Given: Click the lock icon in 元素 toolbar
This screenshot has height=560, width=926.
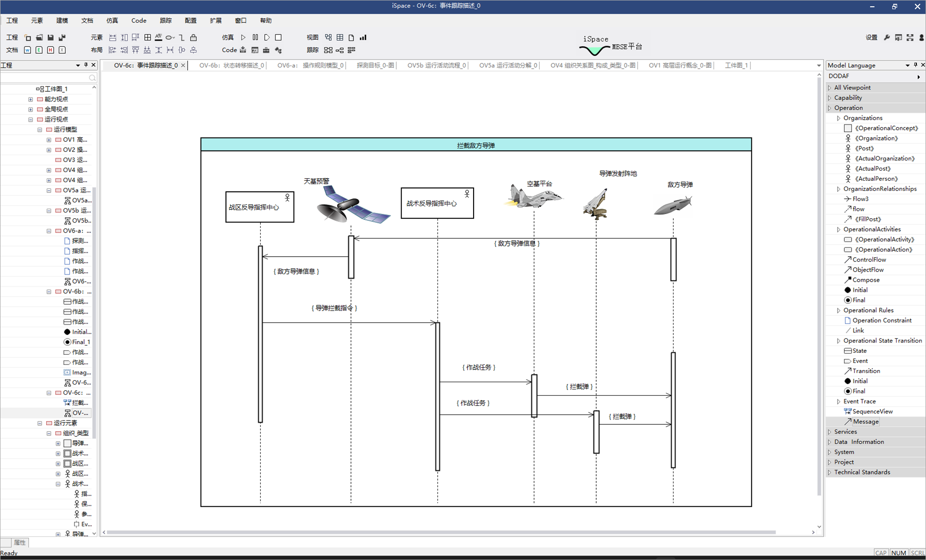Looking at the screenshot, I should [x=193, y=37].
